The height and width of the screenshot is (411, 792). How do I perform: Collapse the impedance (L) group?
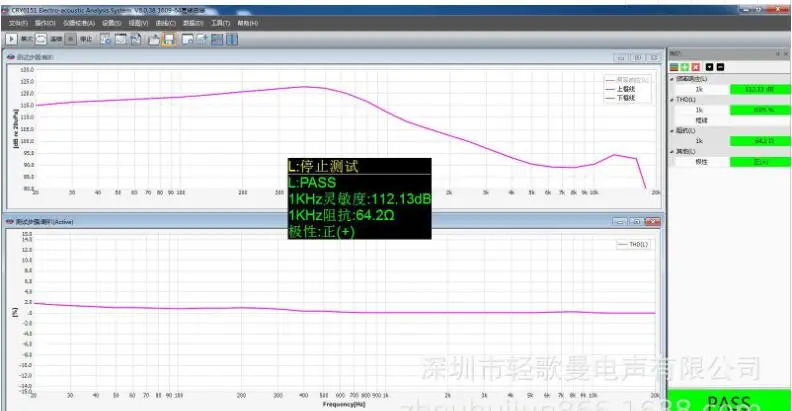point(672,131)
